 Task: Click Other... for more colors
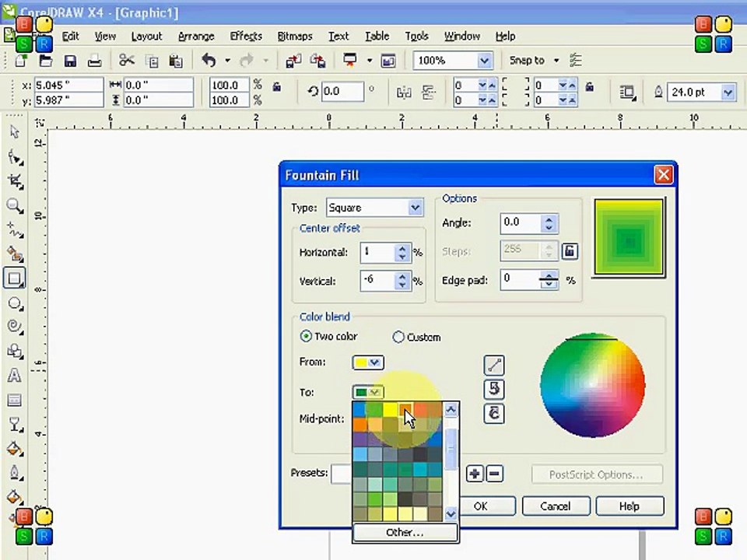pyautogui.click(x=405, y=532)
